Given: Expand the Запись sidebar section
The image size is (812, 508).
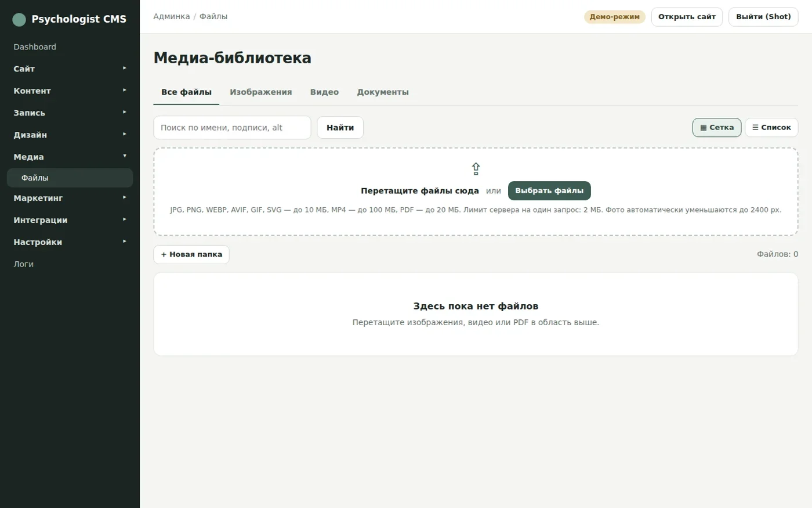Looking at the screenshot, I should click(70, 113).
